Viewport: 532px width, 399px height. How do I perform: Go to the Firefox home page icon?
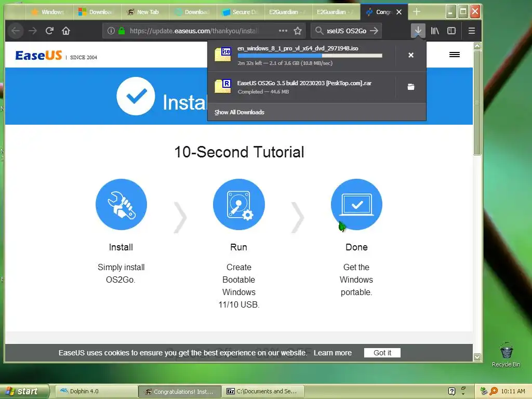pos(66,31)
